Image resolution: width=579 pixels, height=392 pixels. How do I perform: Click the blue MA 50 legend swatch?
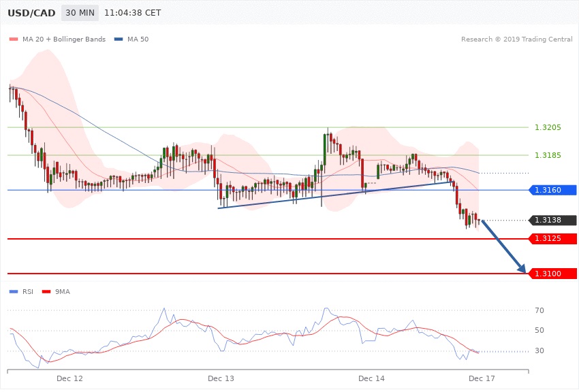coord(119,39)
